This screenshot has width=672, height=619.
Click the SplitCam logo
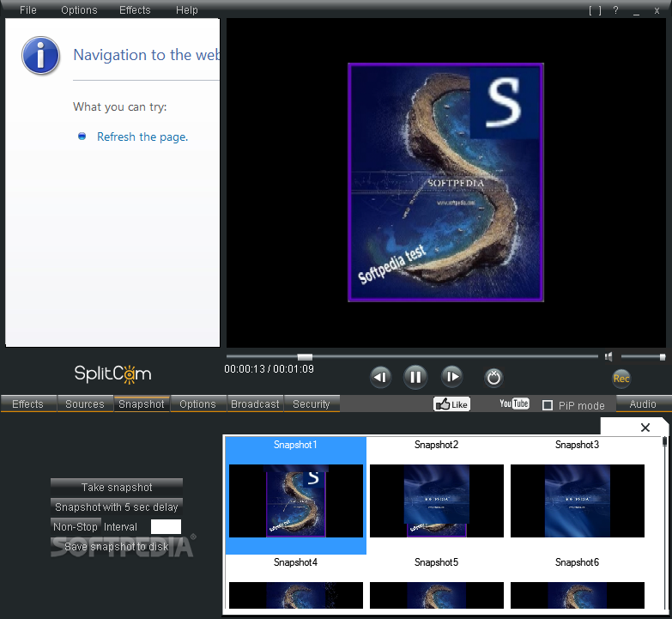112,373
